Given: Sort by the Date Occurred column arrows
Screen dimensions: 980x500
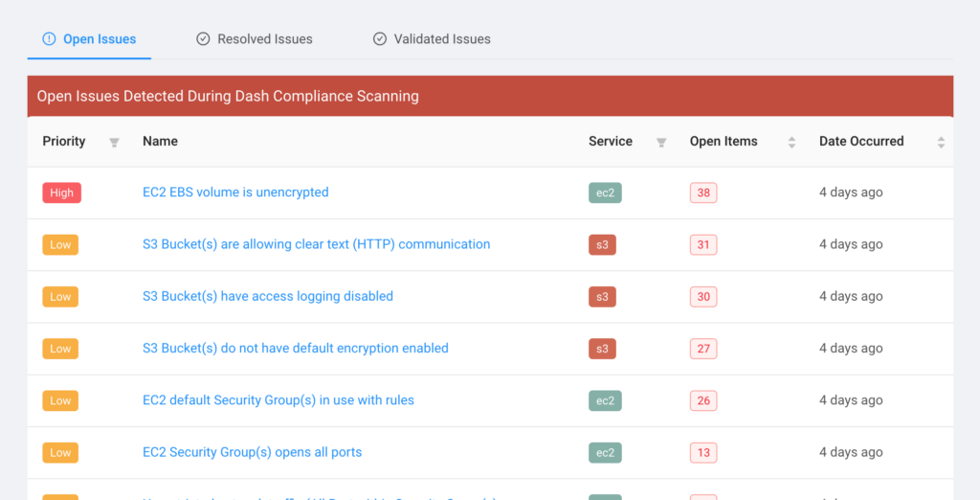Looking at the screenshot, I should click(x=941, y=142).
